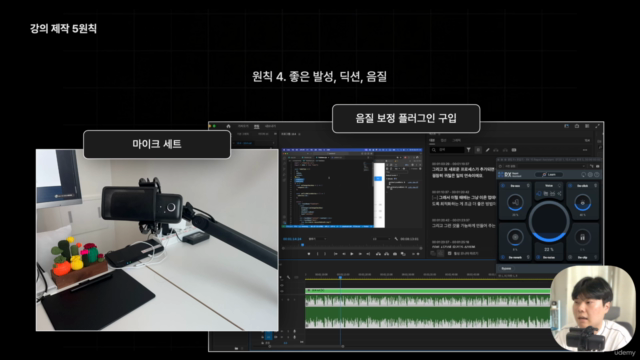Open the playback resolution dropdown in Program monitor
Viewport: 640px width, 360px height.
[380, 239]
